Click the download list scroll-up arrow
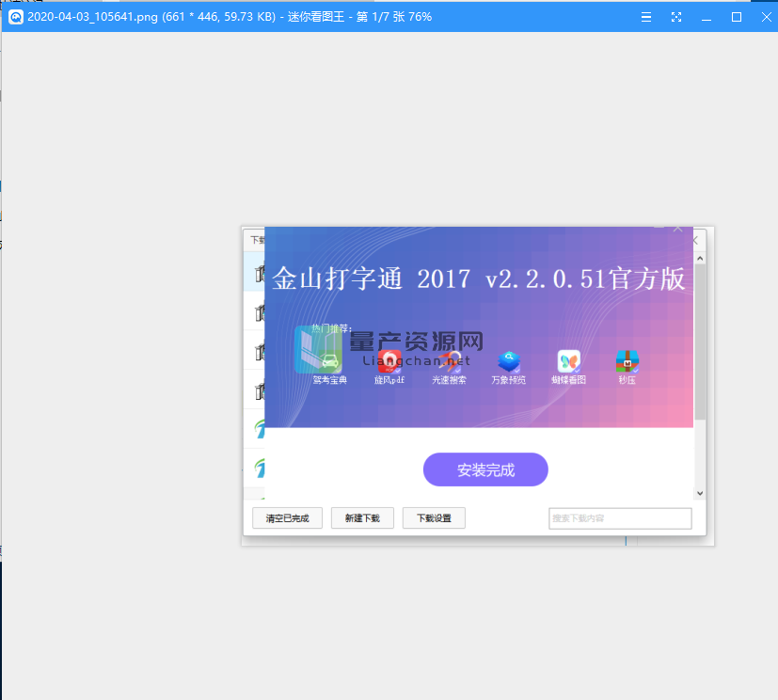This screenshot has width=778, height=700. click(x=700, y=259)
